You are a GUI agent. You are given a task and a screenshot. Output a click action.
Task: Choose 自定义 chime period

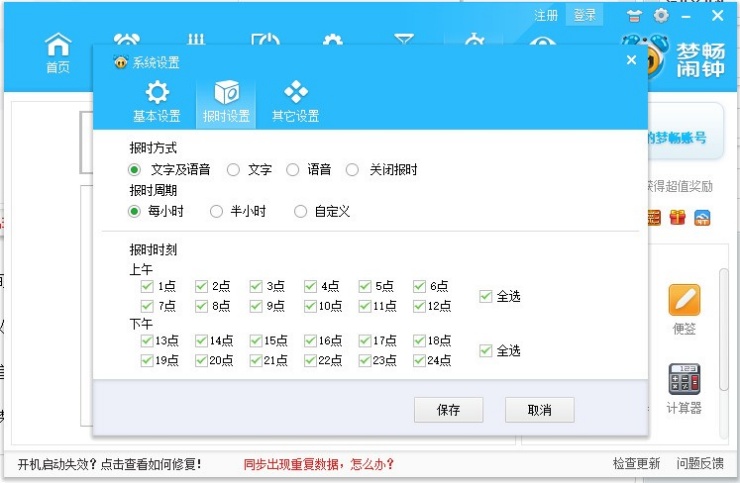[300, 211]
